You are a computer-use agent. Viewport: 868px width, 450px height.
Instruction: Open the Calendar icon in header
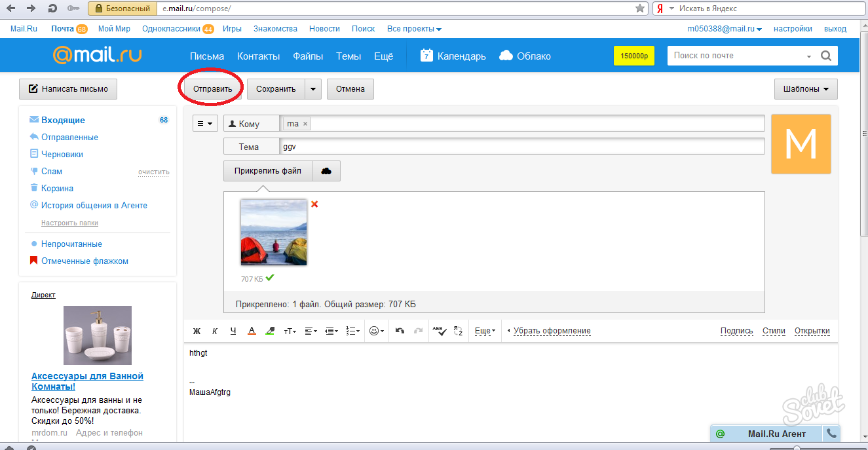[426, 56]
